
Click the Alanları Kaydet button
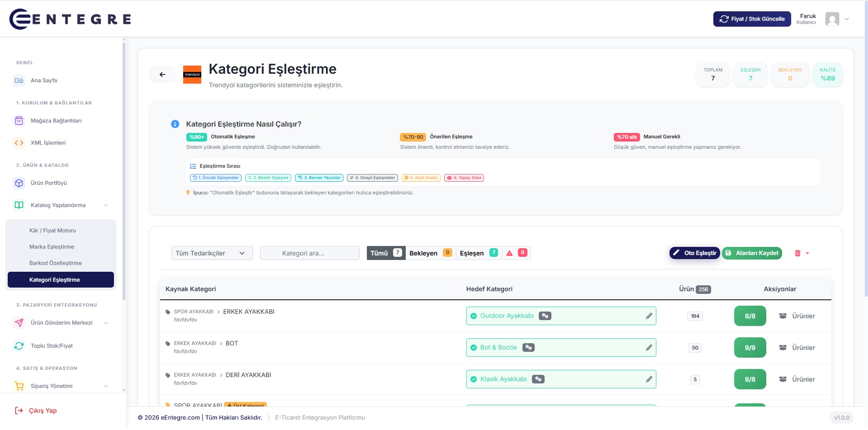coord(752,253)
